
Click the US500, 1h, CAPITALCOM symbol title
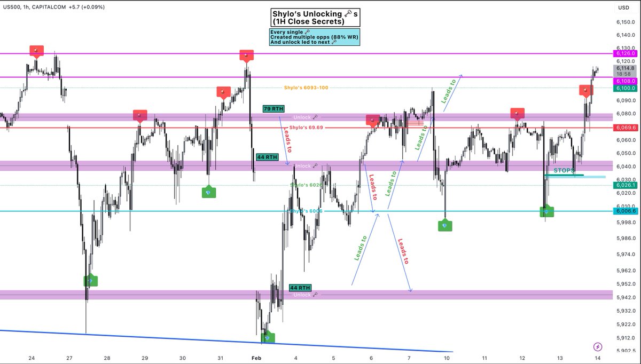coord(36,6)
